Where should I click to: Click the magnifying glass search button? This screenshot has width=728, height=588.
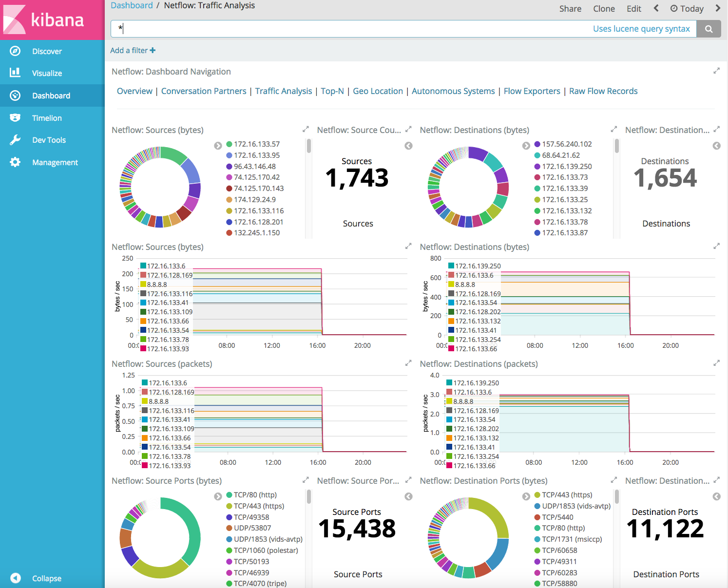(709, 29)
